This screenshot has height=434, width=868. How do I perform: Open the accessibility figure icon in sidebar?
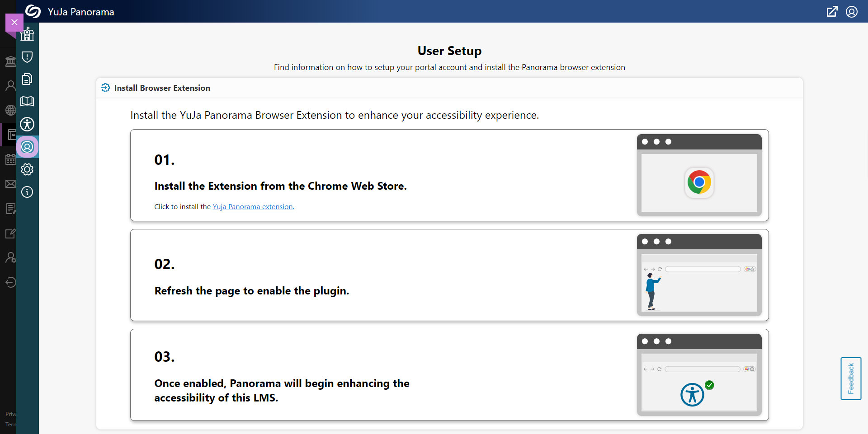tap(27, 124)
